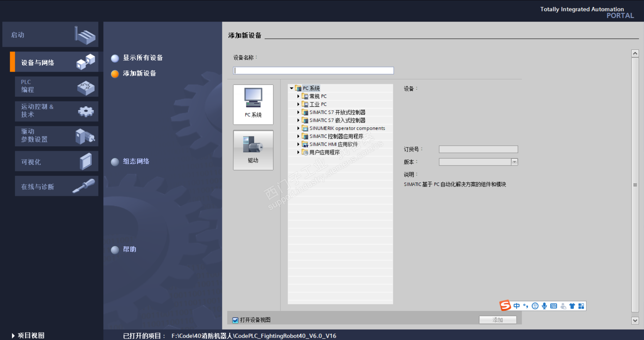Open 帮助 in the portal menu
Image resolution: width=644 pixels, height=340 pixels.
(x=129, y=249)
